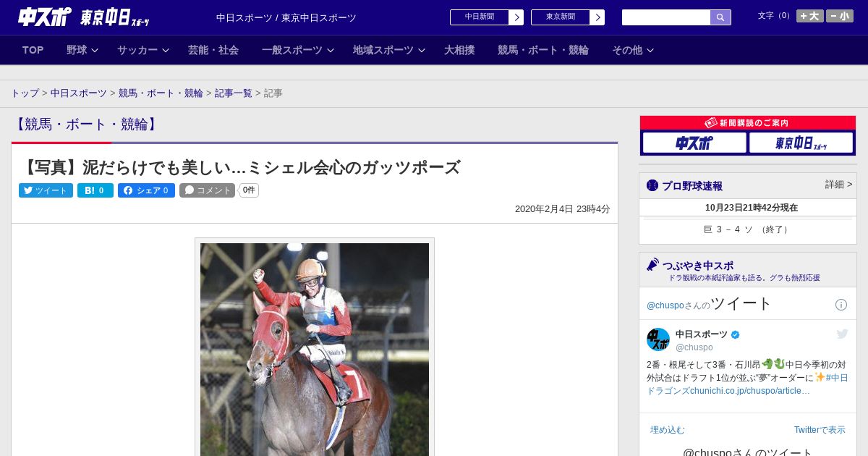Click the Twitter widget info icon
Image resolution: width=868 pixels, height=456 pixels.
pos(841,305)
